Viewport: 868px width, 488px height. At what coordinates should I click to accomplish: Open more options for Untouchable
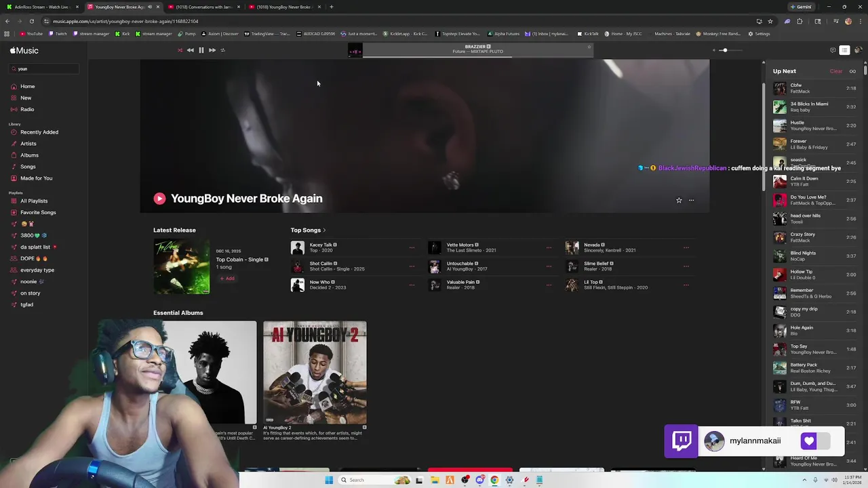(549, 266)
